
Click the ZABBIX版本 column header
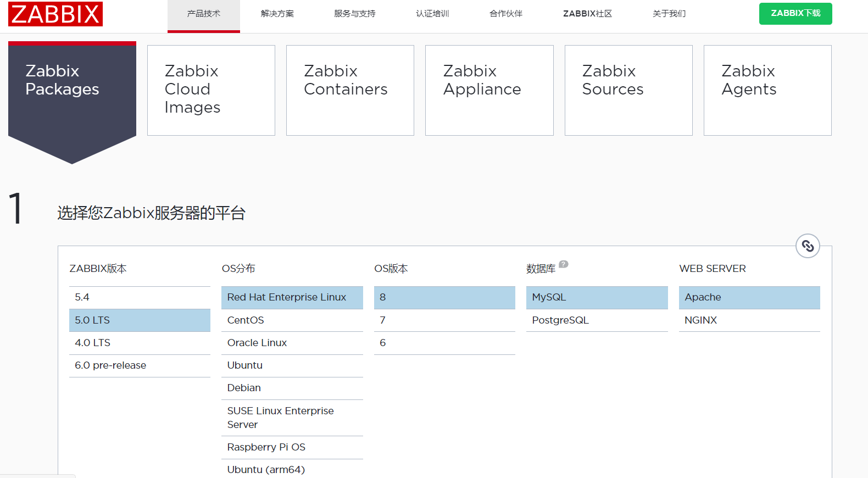[98, 269]
